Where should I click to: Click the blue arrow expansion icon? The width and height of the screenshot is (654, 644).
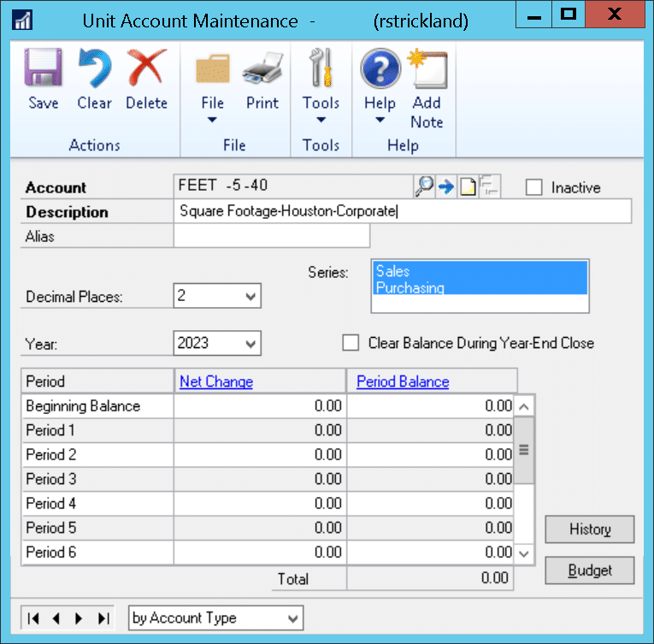point(446,186)
